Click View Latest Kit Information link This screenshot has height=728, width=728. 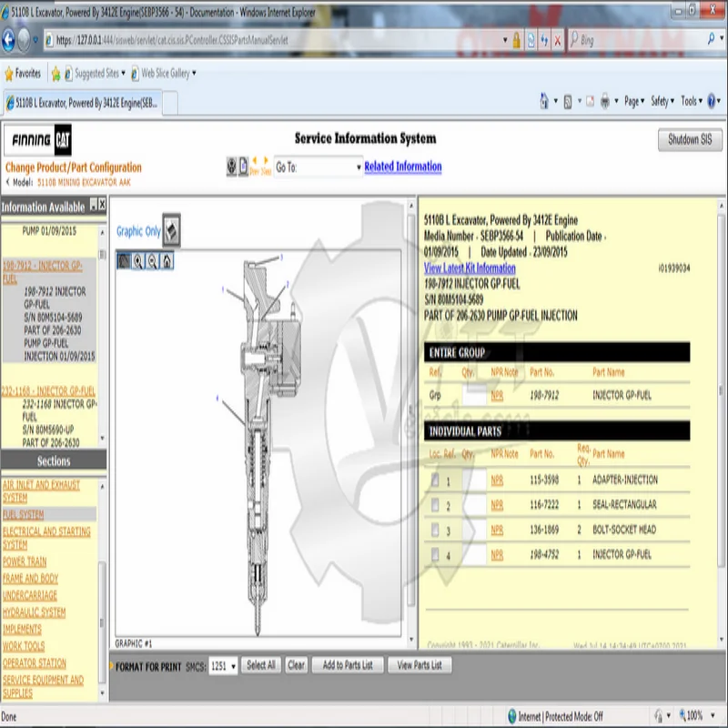click(x=470, y=268)
